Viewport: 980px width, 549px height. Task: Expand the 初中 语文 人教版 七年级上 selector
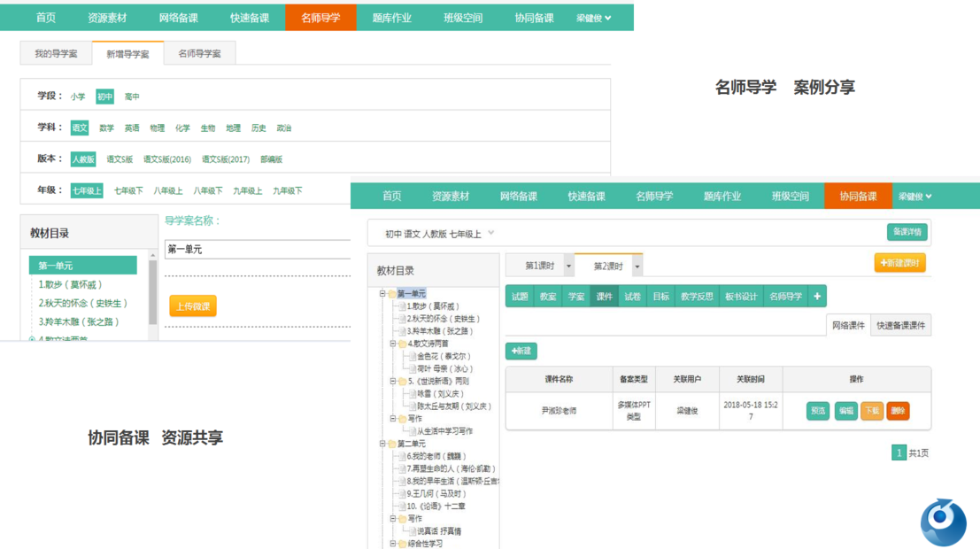click(x=491, y=234)
